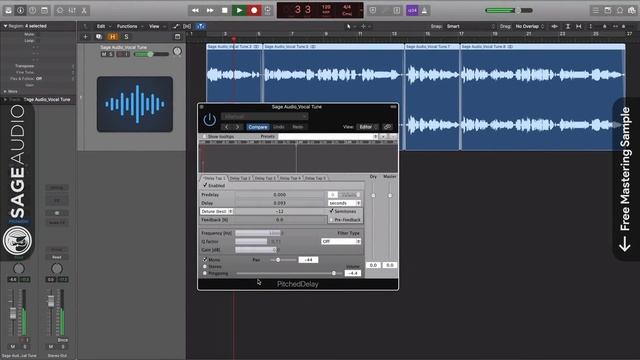The width and height of the screenshot is (640, 360).
Task: Toggle PitchedDelay plugin power button
Action: tap(209, 119)
